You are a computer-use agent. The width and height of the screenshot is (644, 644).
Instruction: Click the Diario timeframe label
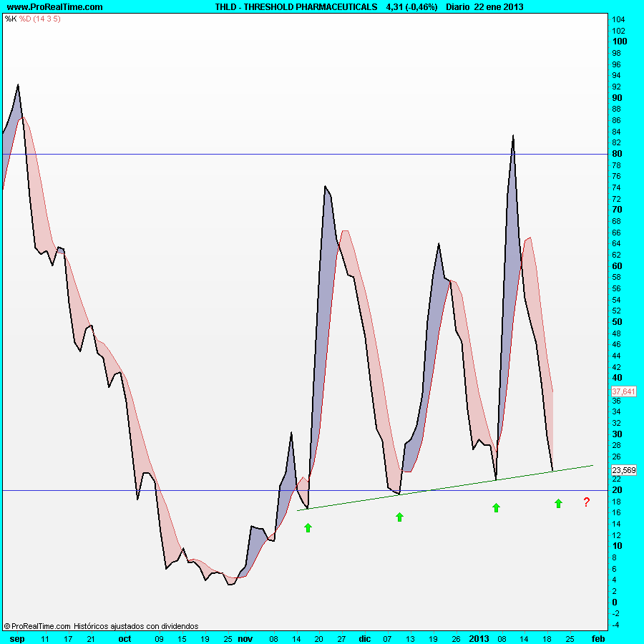[x=459, y=7]
